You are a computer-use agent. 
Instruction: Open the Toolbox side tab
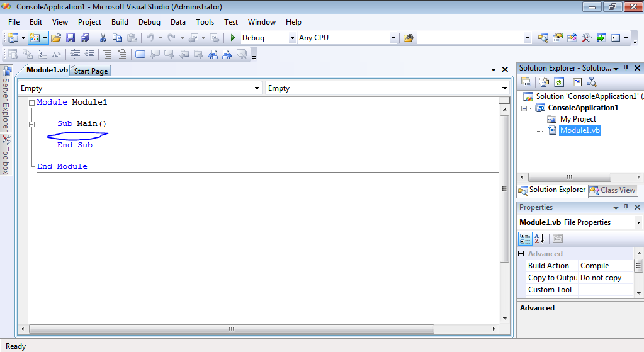6,155
